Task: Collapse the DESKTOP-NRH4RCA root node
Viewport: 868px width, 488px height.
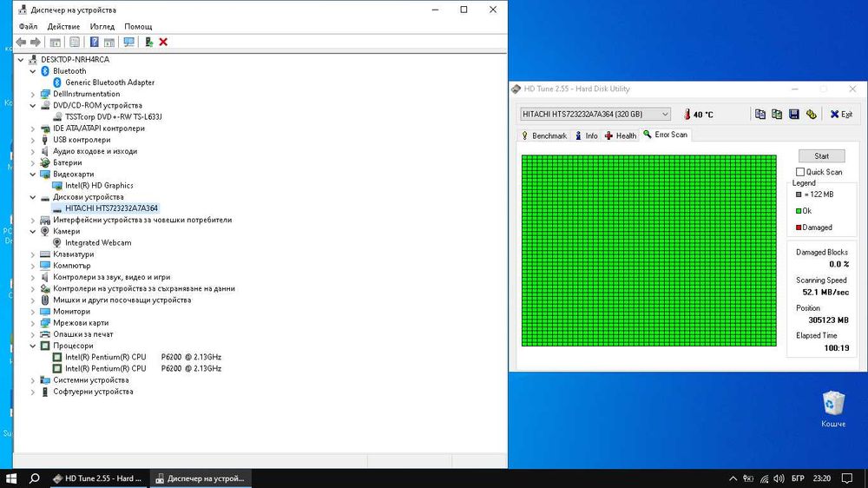Action: coord(21,60)
